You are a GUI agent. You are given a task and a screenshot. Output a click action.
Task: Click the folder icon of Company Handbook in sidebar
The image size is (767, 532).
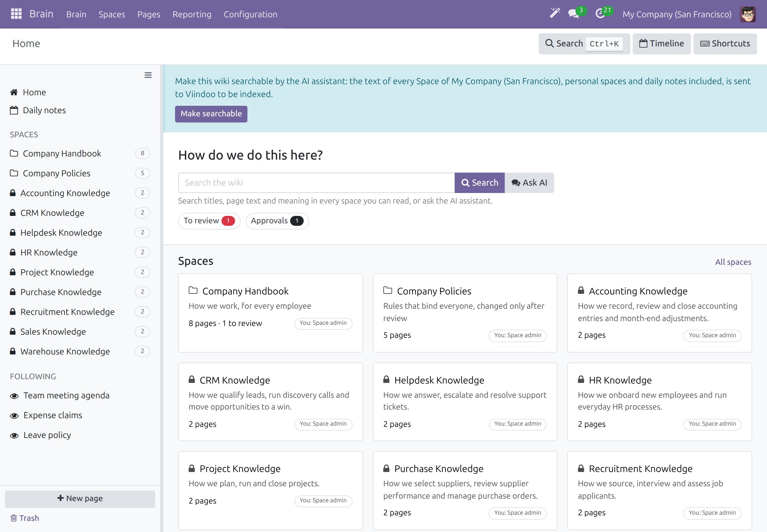14,153
